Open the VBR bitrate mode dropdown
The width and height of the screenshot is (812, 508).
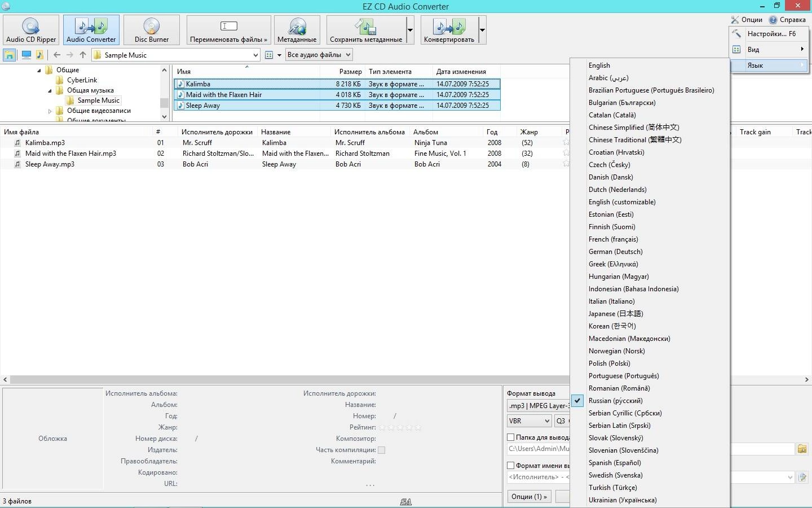coord(529,421)
